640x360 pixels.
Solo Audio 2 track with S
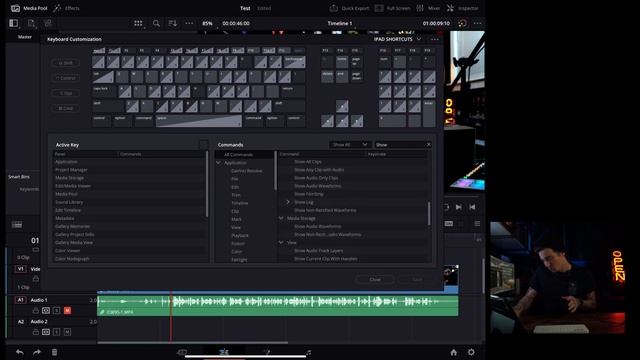(x=57, y=332)
